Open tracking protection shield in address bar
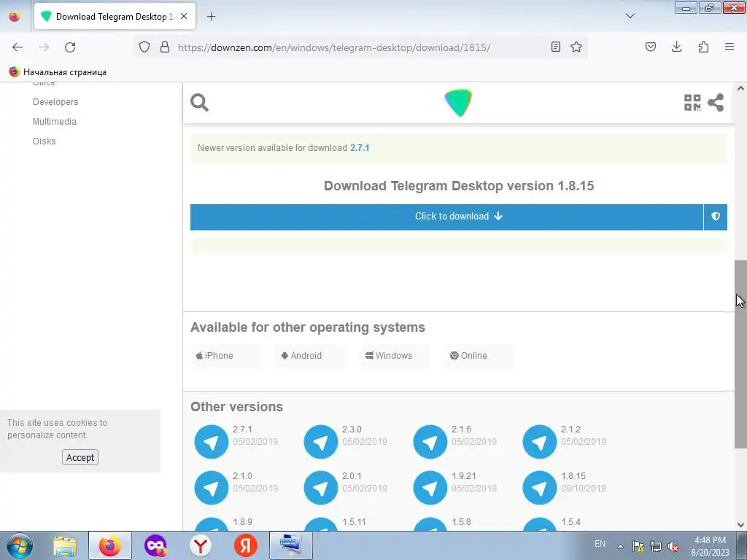The image size is (747, 560). click(x=144, y=47)
